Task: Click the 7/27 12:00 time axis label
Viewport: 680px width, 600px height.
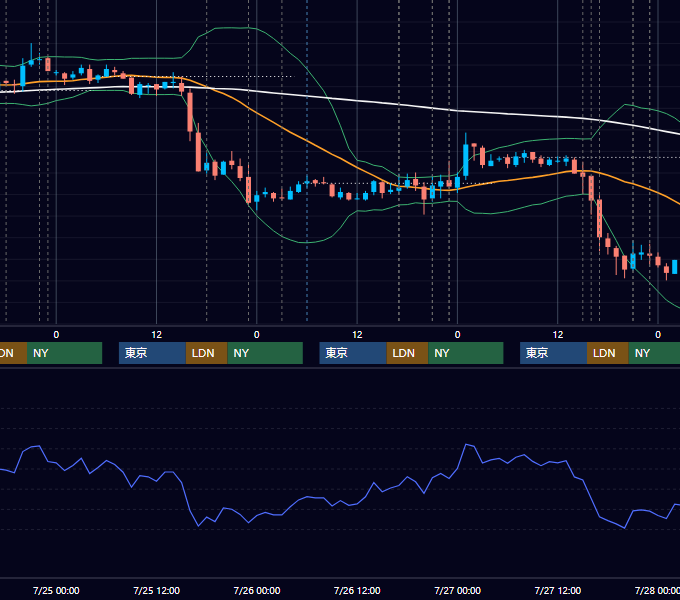Action: coord(558,590)
